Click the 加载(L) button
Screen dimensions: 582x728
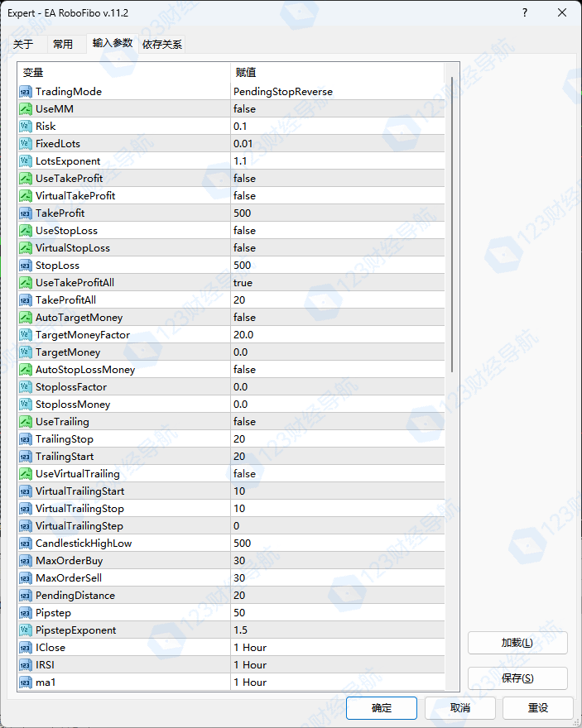[517, 643]
